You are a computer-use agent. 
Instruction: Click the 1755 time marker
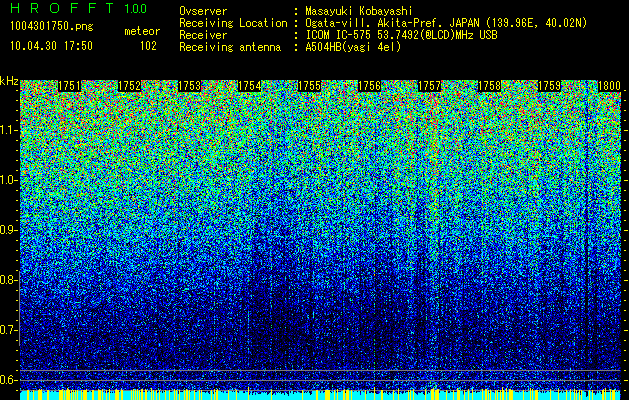pyautogui.click(x=309, y=86)
